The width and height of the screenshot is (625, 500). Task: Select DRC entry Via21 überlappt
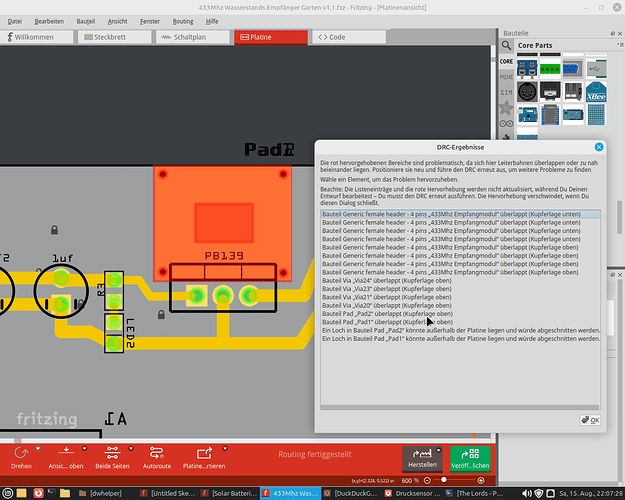(460, 297)
